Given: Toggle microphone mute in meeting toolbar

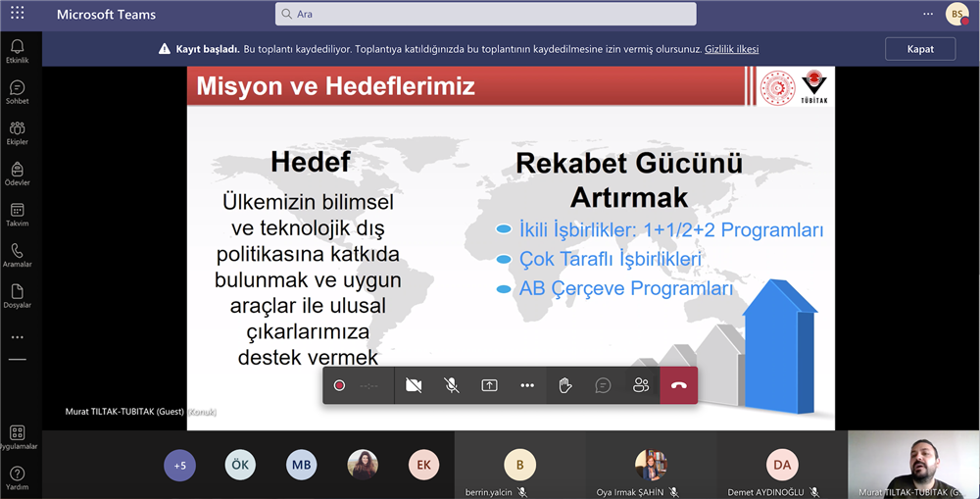Looking at the screenshot, I should click(451, 386).
